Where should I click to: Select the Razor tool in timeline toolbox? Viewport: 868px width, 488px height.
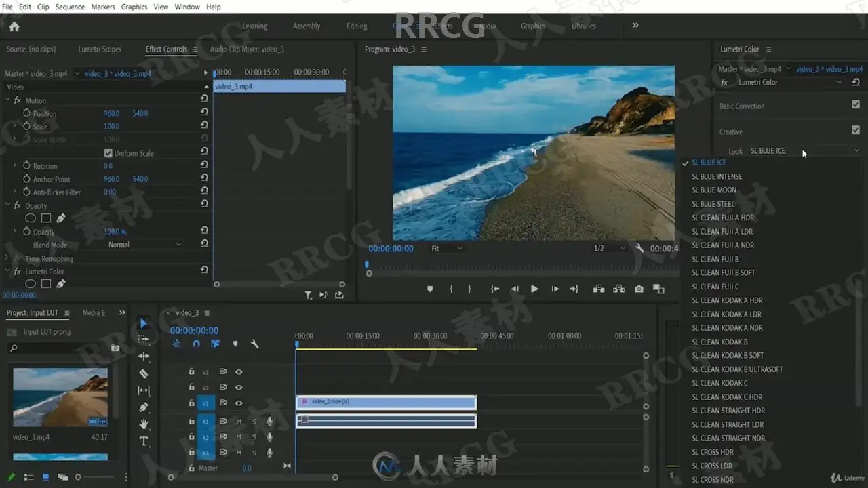coord(143,373)
